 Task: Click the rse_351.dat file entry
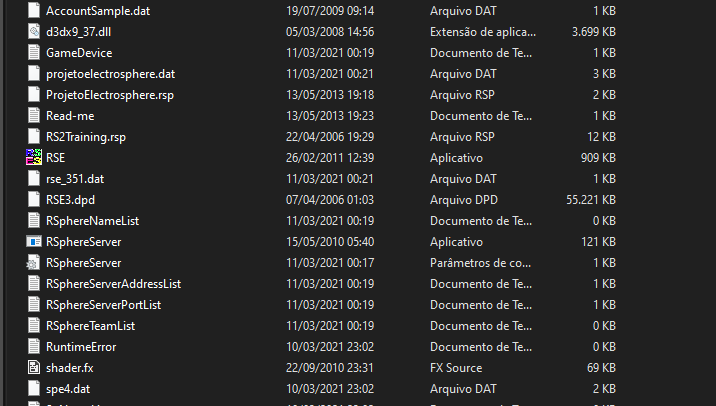pyautogui.click(x=75, y=179)
